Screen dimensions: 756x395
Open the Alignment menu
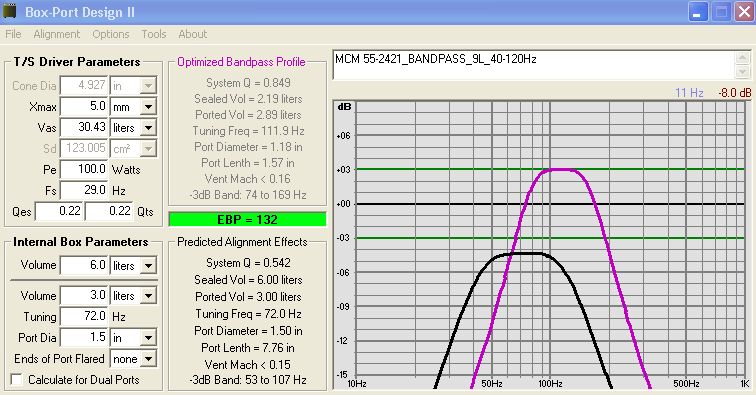[56, 34]
